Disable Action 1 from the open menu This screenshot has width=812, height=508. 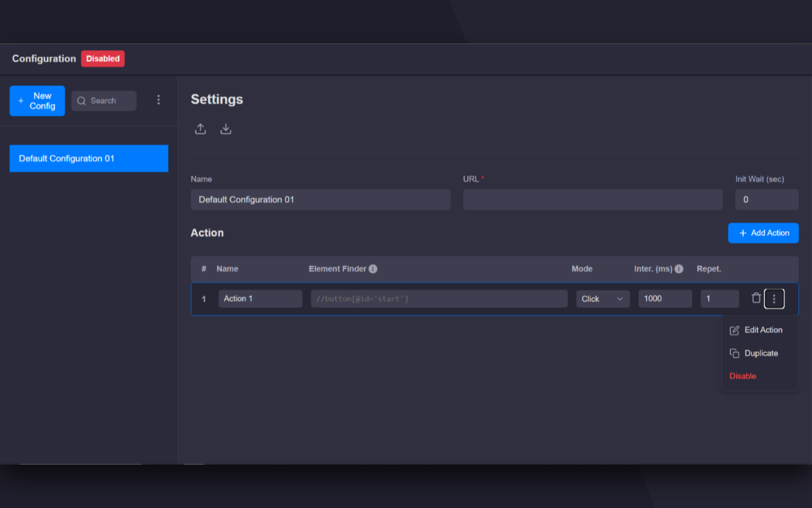click(742, 376)
